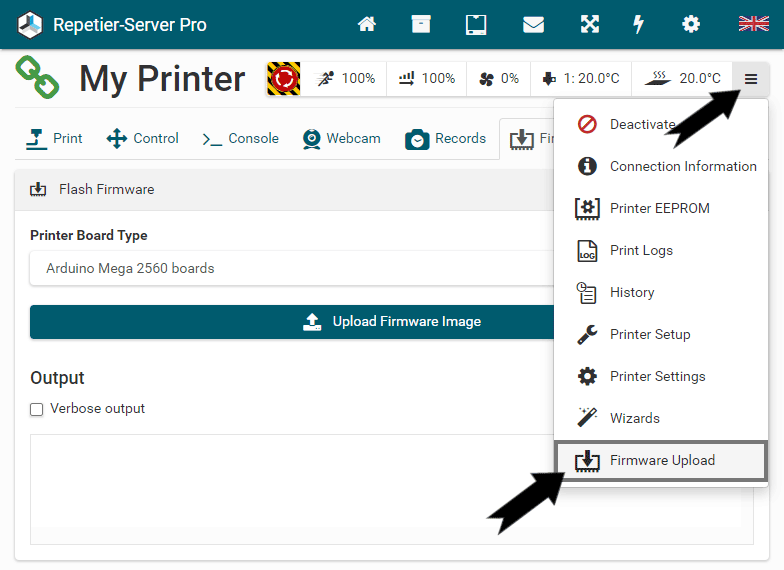784x570 pixels.
Task: Click inside the Output log area
Action: pos(290,488)
